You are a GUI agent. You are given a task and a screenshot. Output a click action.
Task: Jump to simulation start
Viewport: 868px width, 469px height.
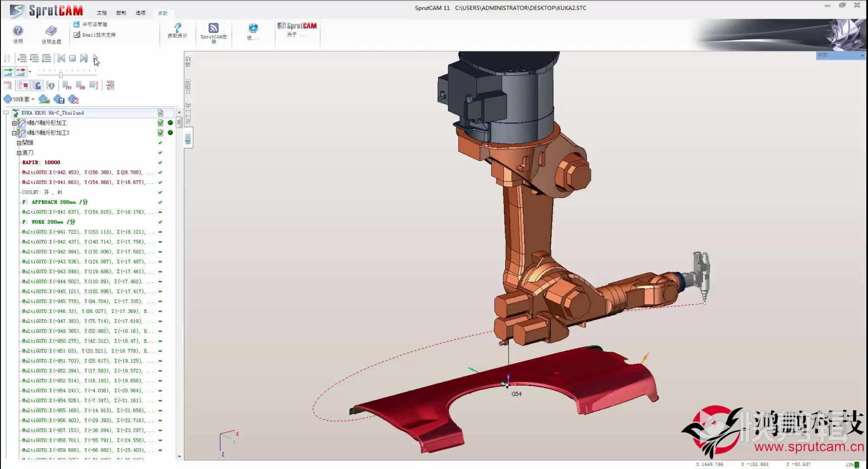point(61,58)
